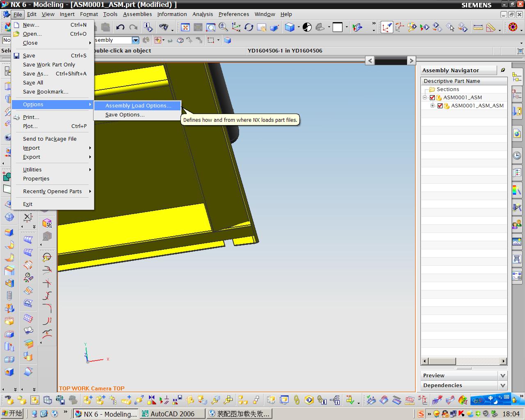Click the system clock showing 18:04
Image resolution: width=525 pixels, height=420 pixels.
[511, 414]
